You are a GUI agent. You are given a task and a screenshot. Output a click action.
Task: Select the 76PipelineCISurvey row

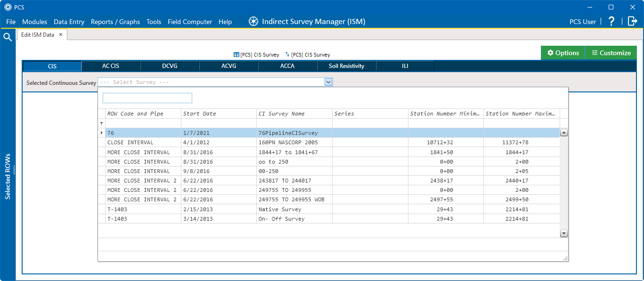click(x=328, y=133)
